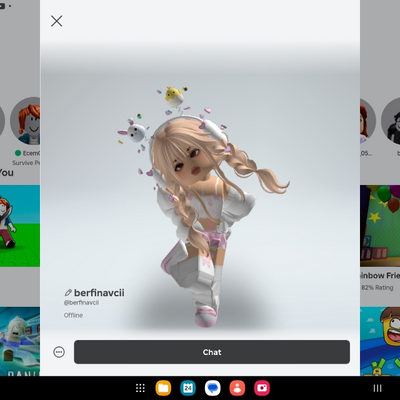Open the blue Messages app icon
The height and width of the screenshot is (400, 400).
213,388
